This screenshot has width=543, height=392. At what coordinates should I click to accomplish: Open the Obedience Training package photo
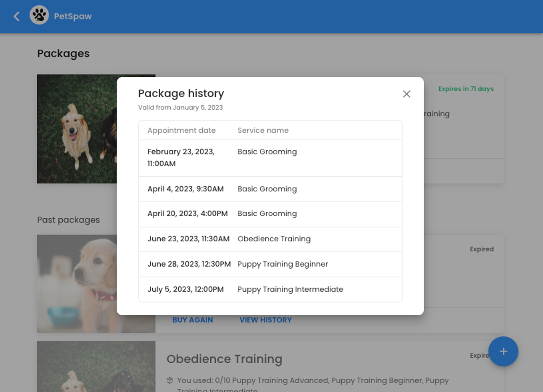[96, 367]
